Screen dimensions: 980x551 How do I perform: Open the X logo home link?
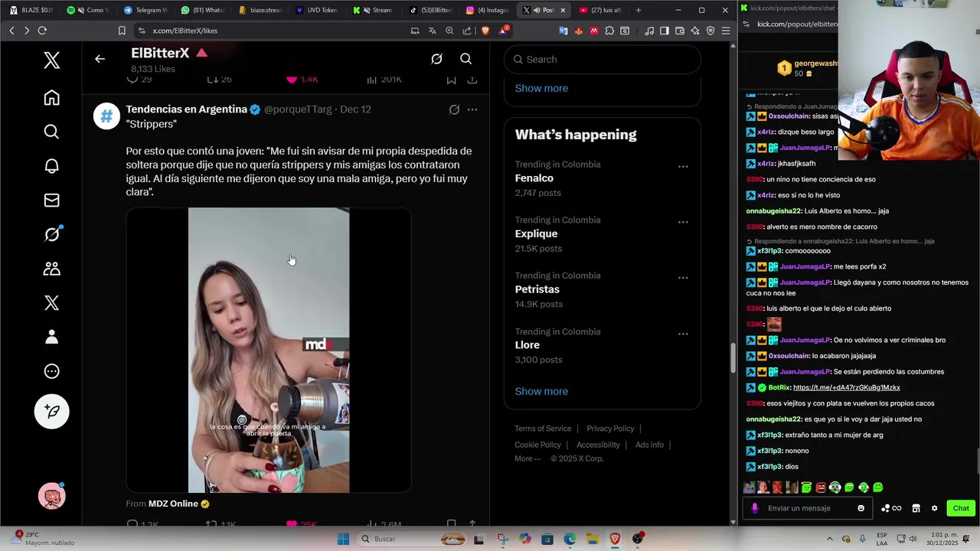51,60
